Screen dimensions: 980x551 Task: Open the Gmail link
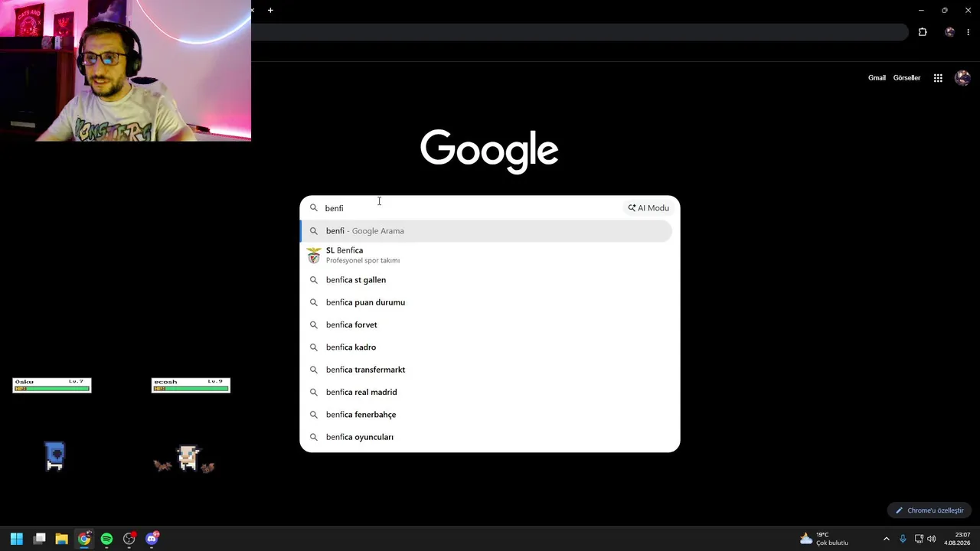tap(877, 78)
